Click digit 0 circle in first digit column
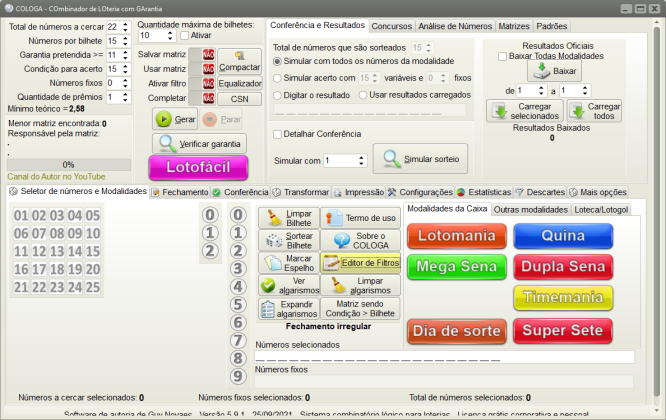 tap(210, 215)
